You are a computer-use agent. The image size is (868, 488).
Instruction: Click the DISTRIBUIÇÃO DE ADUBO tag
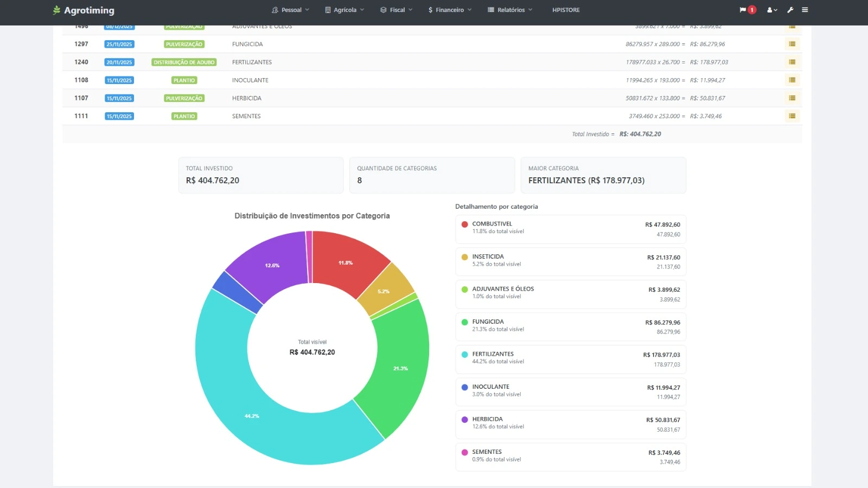[184, 62]
